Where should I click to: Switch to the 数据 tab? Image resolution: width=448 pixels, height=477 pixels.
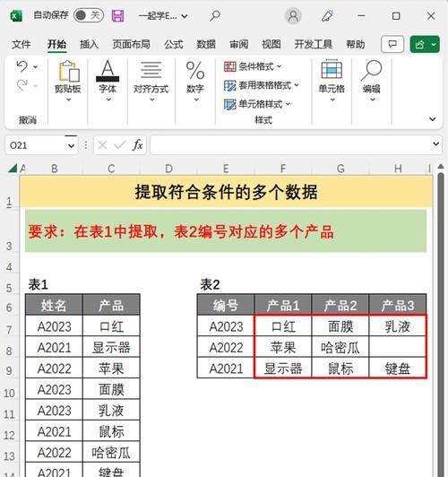(x=206, y=45)
